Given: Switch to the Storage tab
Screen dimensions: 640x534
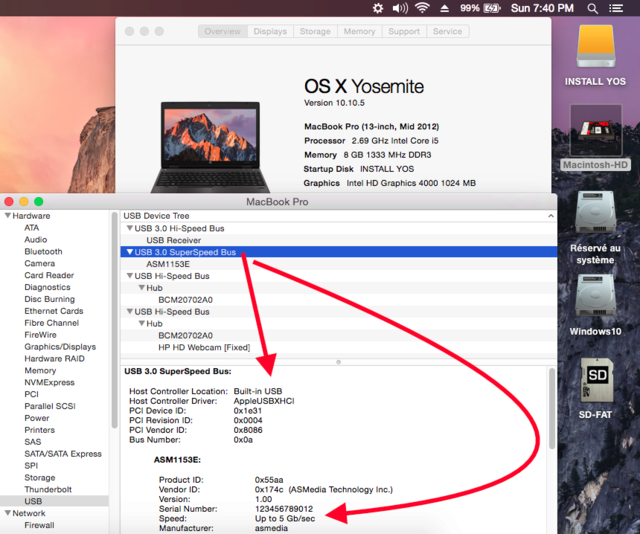Looking at the screenshot, I should 315,31.
